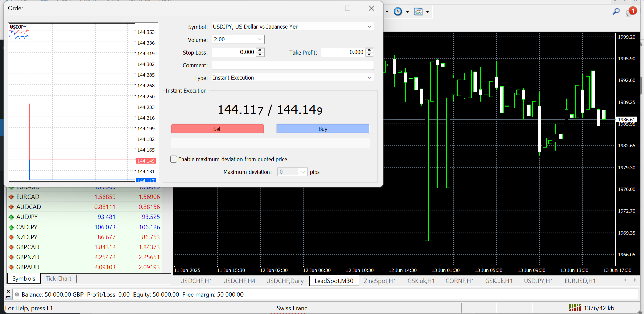The image size is (644, 314).
Task: Open the Symbol dropdown in Order dialog
Action: pos(369,27)
